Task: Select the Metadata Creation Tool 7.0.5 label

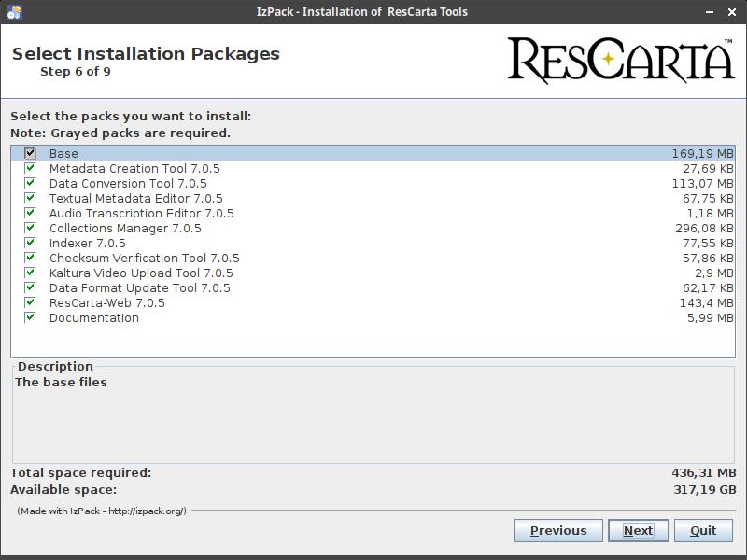Action: pos(134,169)
